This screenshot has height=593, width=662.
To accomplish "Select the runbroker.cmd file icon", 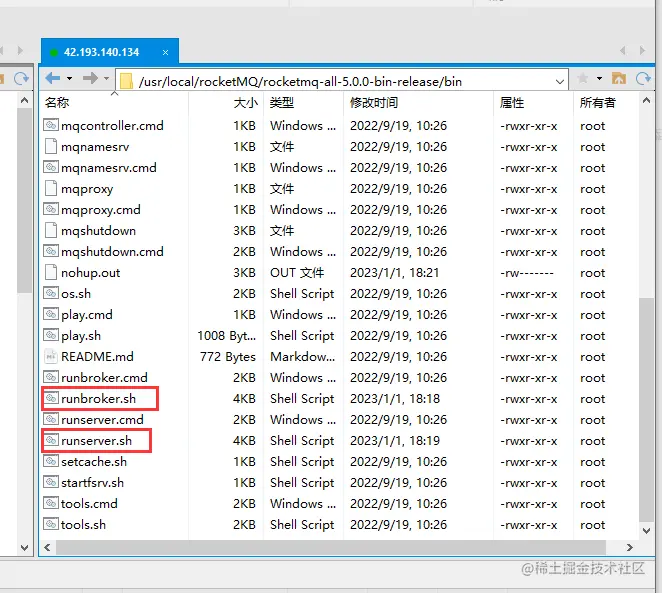I will 51,377.
